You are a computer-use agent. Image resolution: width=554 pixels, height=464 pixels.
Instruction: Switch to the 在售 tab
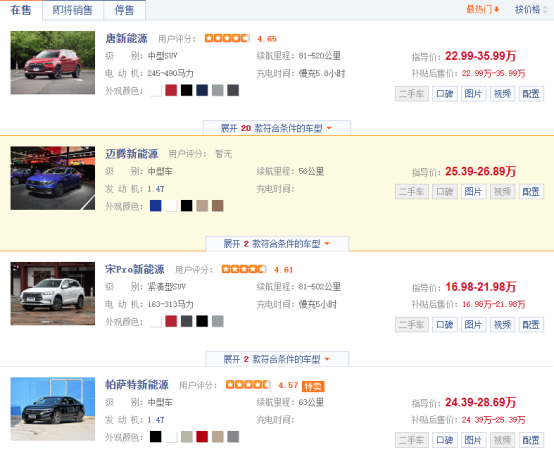(x=21, y=10)
